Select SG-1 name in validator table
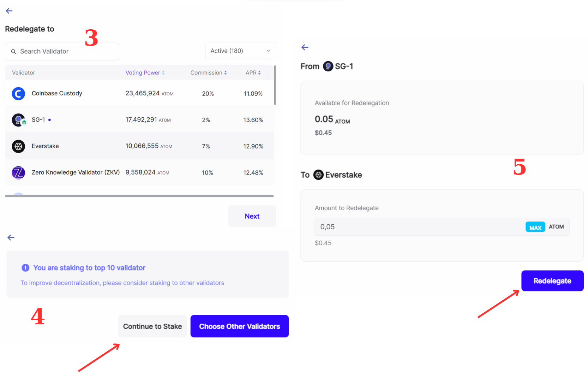The image size is (588, 377). pyautogui.click(x=38, y=120)
